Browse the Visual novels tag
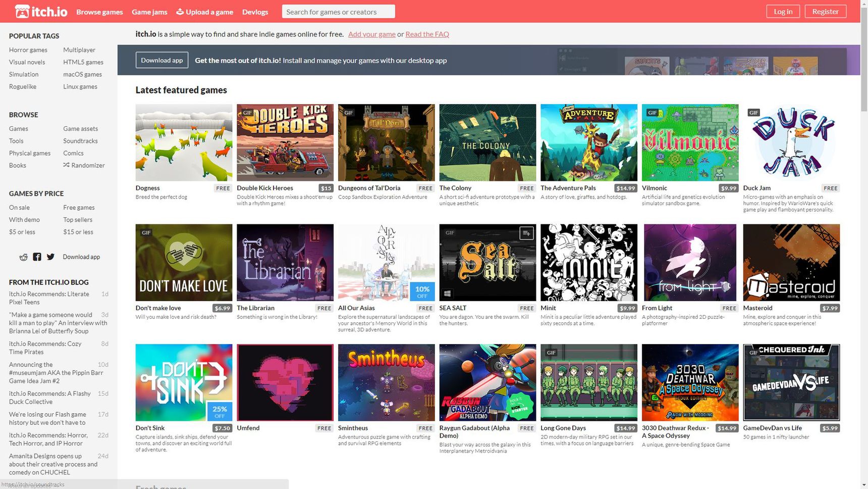Viewport: 868px width, 489px height. 27,62
